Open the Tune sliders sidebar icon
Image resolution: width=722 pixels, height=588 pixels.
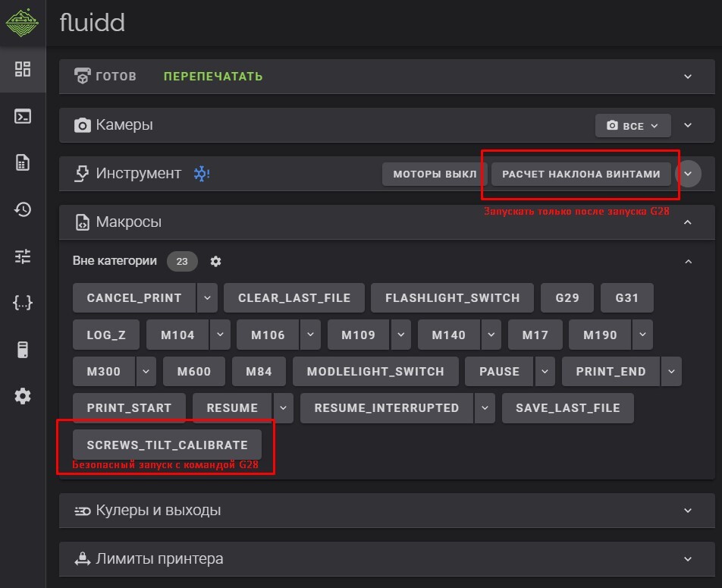[x=23, y=256]
